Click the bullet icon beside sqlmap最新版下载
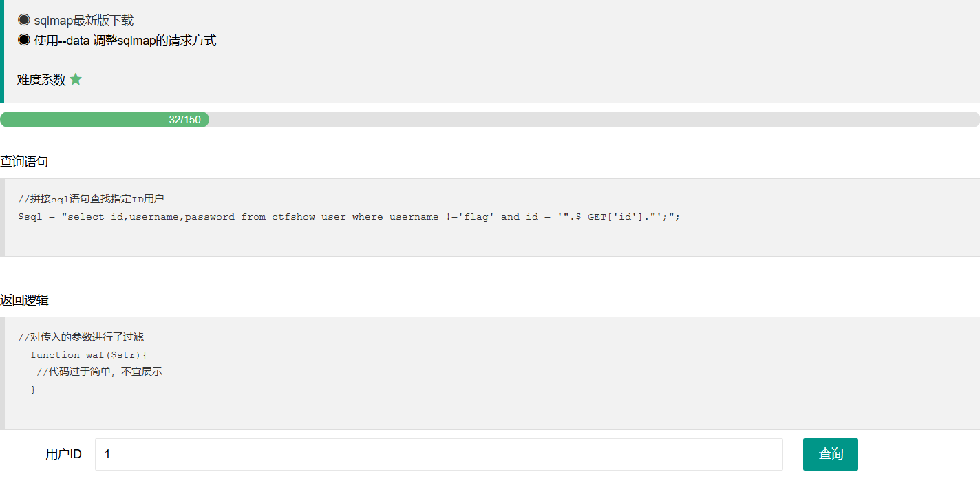The image size is (980, 477). [x=24, y=20]
